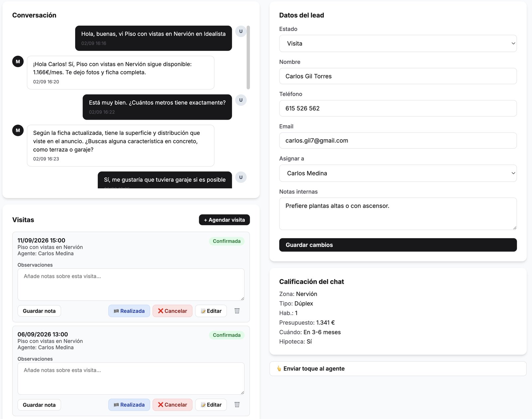Click the conversation panel scrollbar
Viewport: 532px width, 419px height.
coord(248,57)
